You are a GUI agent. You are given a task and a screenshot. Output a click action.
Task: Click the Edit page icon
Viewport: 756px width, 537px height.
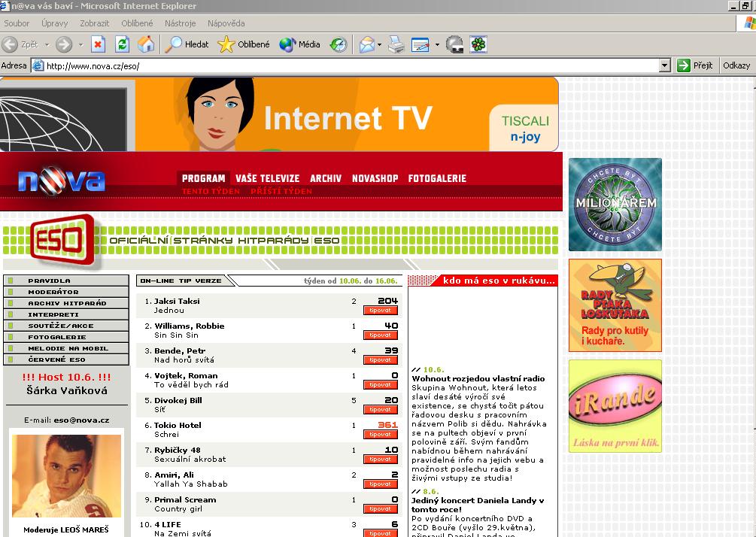coord(421,45)
